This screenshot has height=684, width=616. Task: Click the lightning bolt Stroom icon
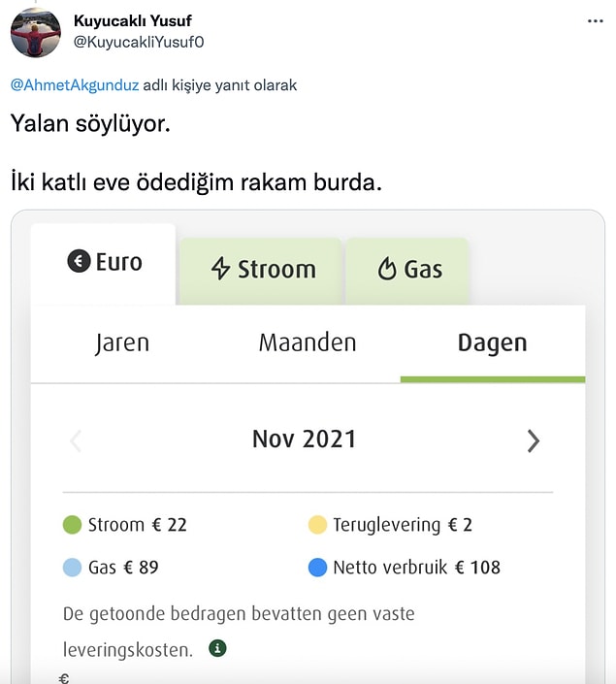pos(220,268)
